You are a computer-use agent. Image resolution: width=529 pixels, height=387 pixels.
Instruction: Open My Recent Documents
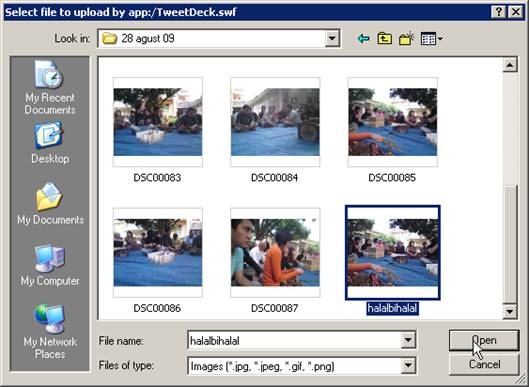point(50,88)
